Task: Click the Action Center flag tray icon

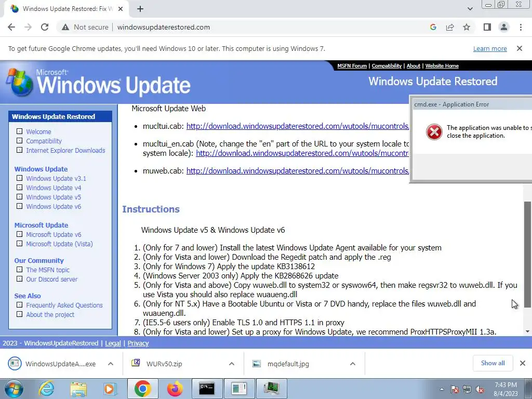Action: (455, 389)
